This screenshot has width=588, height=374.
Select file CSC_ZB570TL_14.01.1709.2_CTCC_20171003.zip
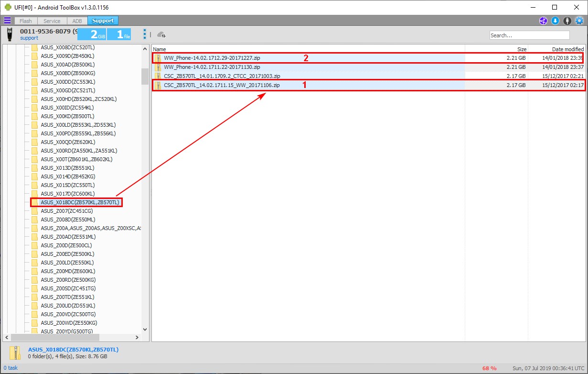coord(222,76)
